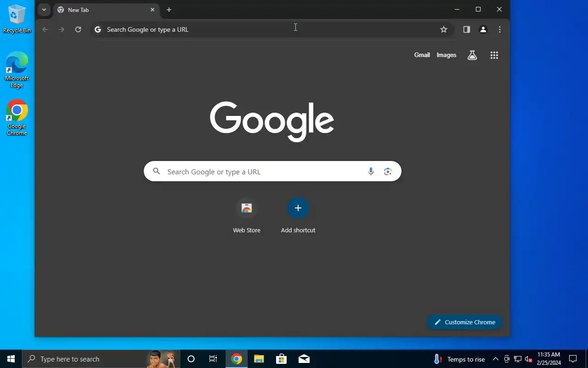Show hidden system tray icons
The image size is (588, 368).
click(x=496, y=359)
